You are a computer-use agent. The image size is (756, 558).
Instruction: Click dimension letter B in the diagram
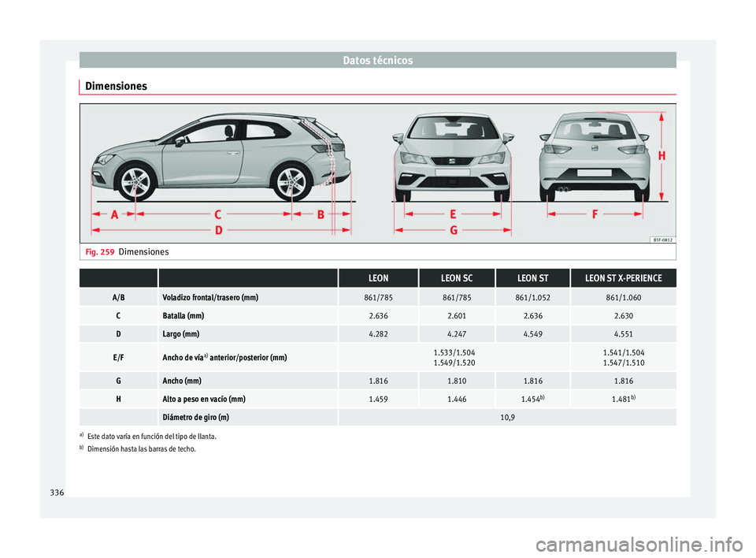[321, 214]
